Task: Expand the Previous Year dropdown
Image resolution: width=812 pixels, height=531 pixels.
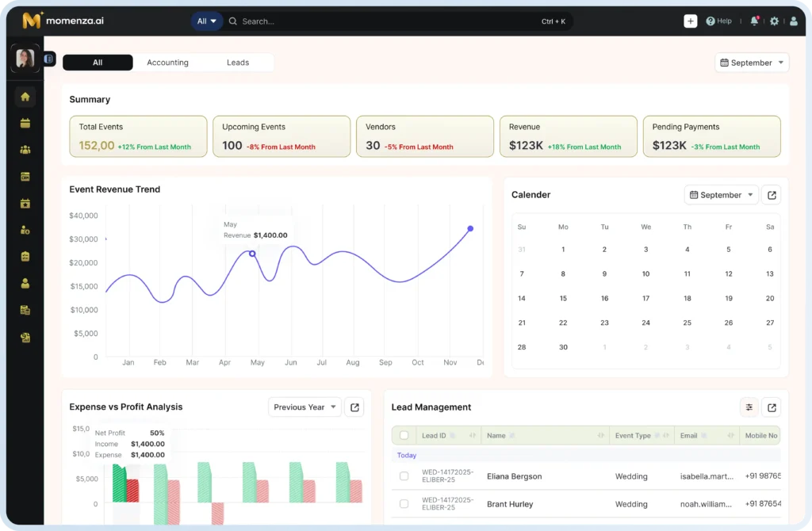Action: point(305,407)
